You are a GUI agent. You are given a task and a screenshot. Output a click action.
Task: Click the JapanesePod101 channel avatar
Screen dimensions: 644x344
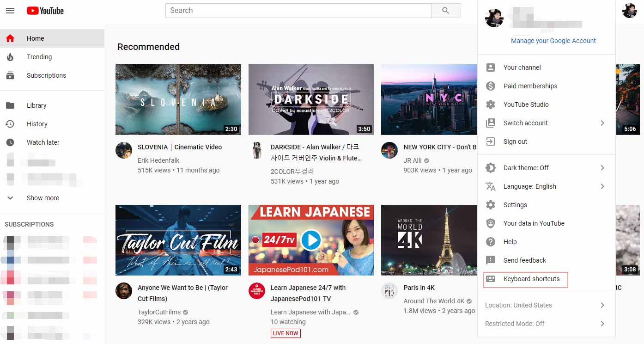tap(257, 291)
